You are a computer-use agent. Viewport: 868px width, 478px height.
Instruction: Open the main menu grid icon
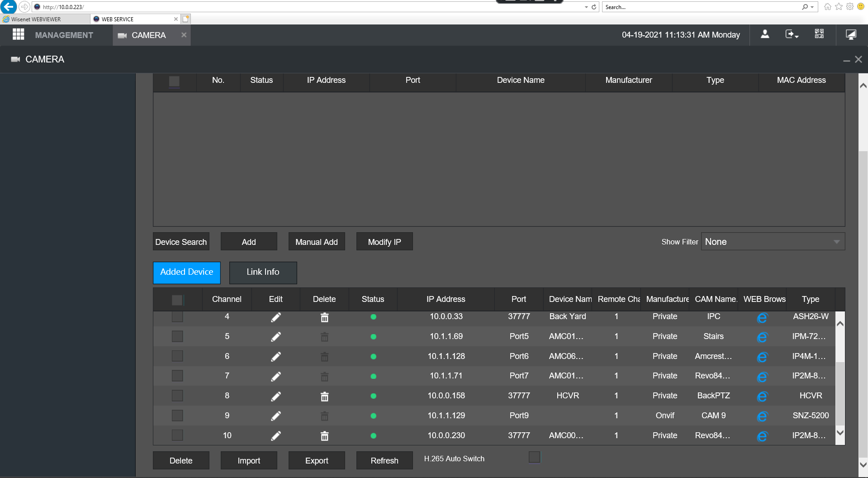18,35
